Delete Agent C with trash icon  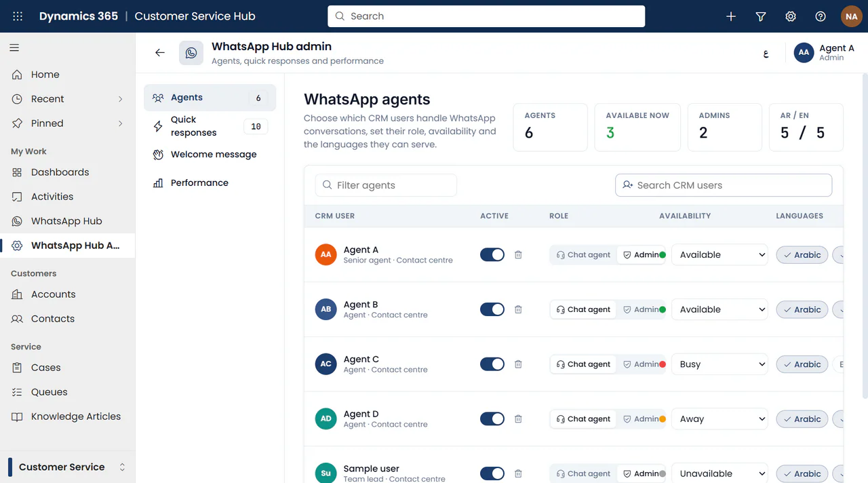(x=518, y=364)
